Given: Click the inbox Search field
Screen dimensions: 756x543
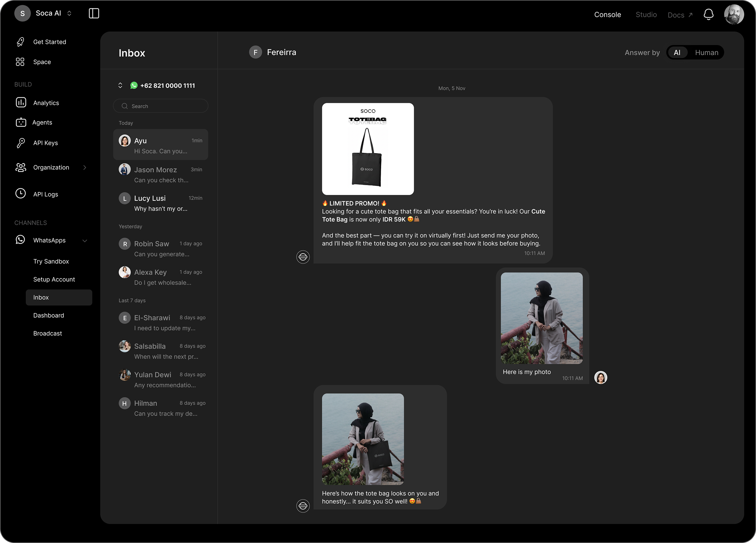Looking at the screenshot, I should tap(160, 106).
